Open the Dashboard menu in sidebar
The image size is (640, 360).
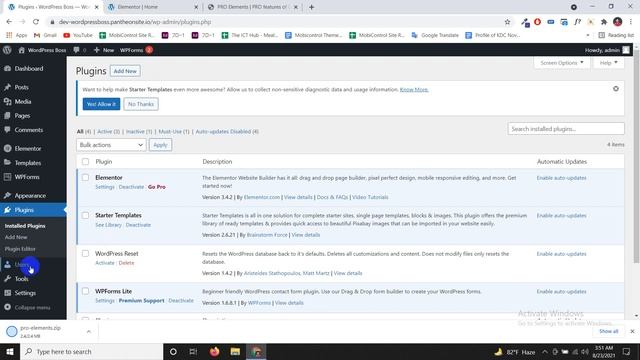(x=29, y=69)
